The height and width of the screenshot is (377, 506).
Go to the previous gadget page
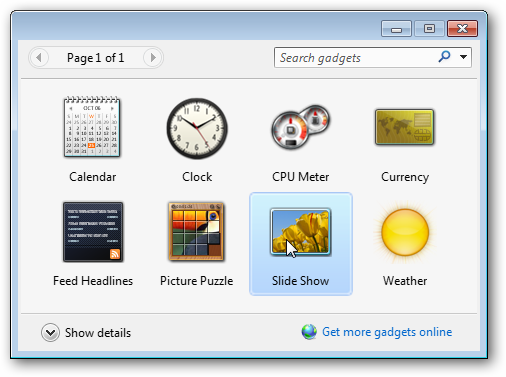(39, 58)
